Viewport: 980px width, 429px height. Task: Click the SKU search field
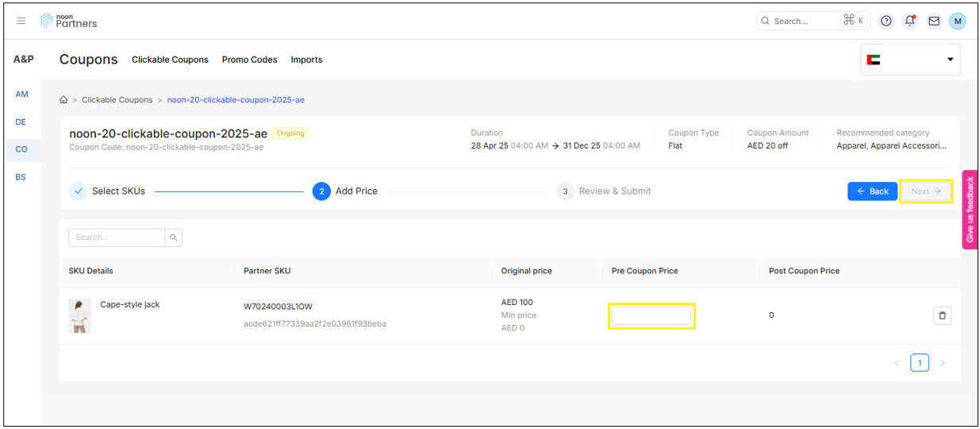[117, 238]
